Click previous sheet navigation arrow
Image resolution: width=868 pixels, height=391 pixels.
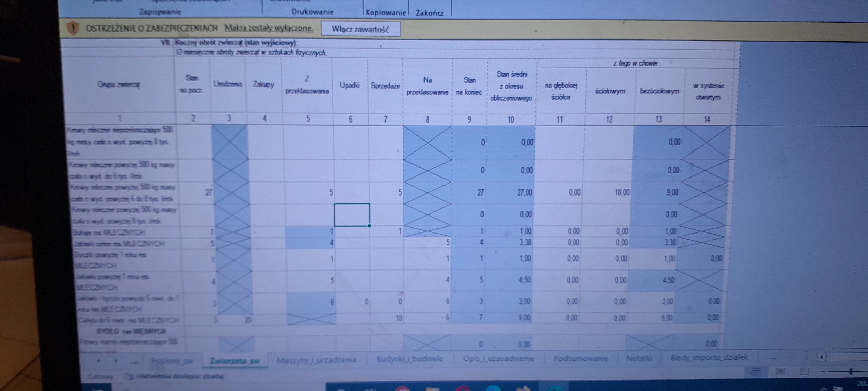(99, 360)
